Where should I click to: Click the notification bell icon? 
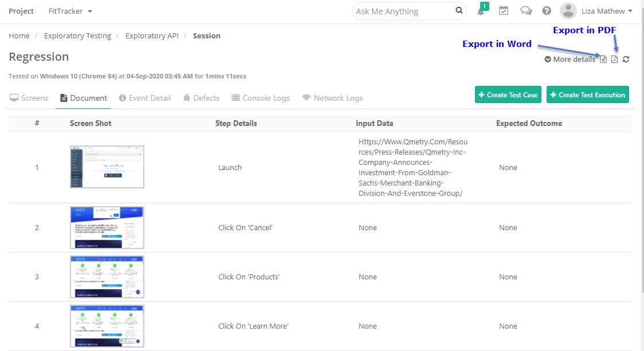pos(481,11)
